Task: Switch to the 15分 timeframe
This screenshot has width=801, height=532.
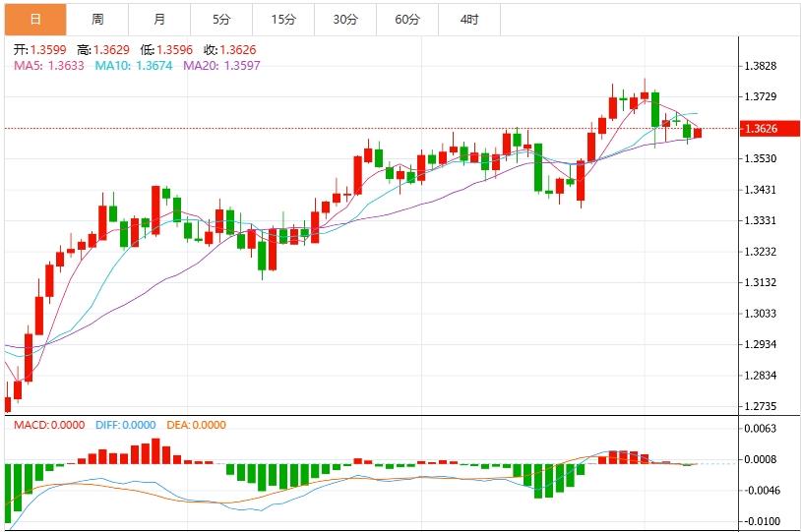Action: pyautogui.click(x=283, y=20)
